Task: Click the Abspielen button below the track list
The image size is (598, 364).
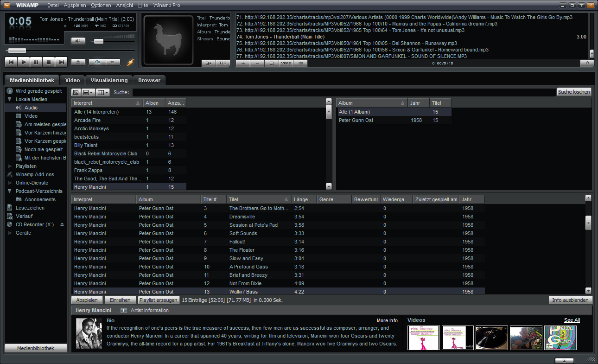Action: (x=87, y=300)
